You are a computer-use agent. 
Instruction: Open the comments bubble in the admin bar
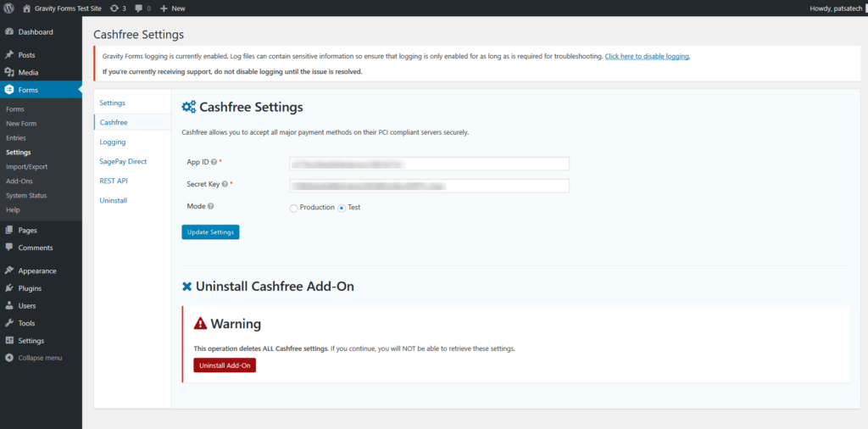(139, 8)
